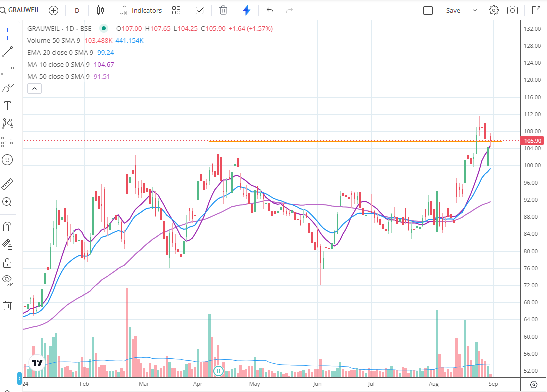Screen dimensions: 547x392
Task: Click the TradingView logo
Action: (37, 363)
